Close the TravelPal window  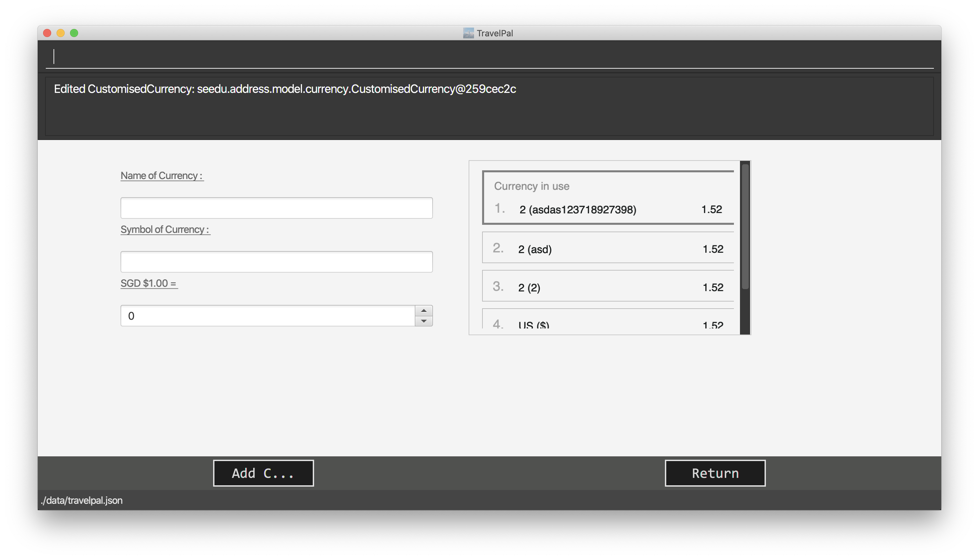47,33
